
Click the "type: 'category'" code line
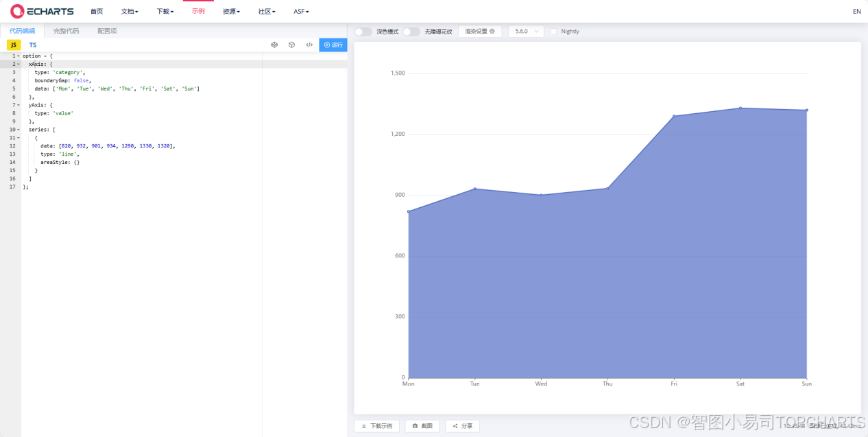tap(60, 72)
